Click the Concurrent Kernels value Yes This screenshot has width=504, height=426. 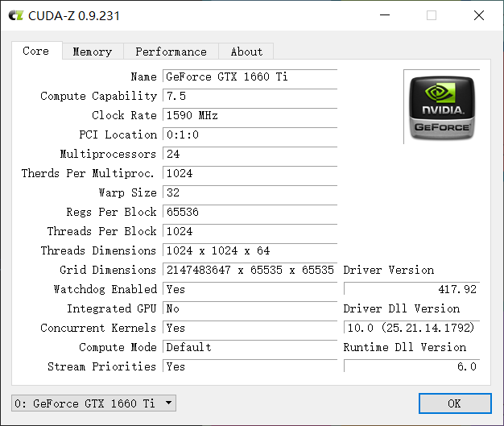[250, 327]
